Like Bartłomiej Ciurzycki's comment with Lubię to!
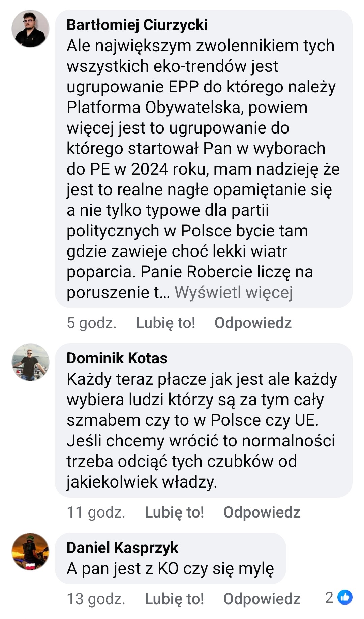 click(165, 323)
